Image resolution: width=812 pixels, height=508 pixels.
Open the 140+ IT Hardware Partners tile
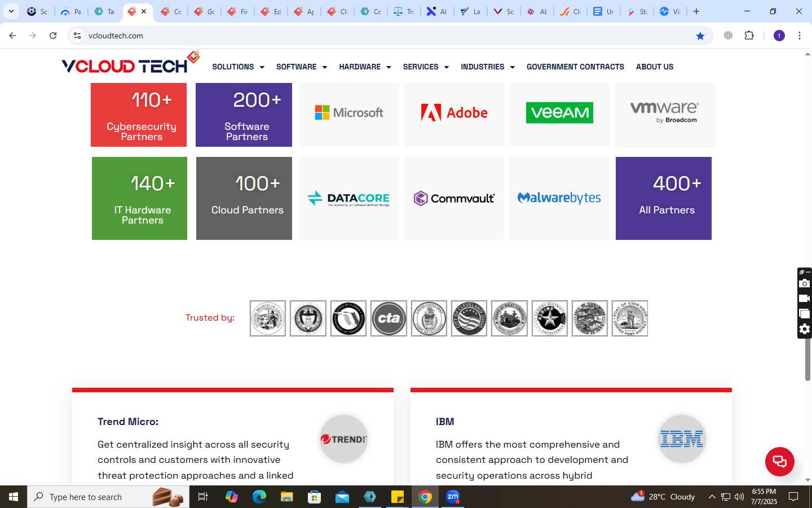tap(139, 198)
